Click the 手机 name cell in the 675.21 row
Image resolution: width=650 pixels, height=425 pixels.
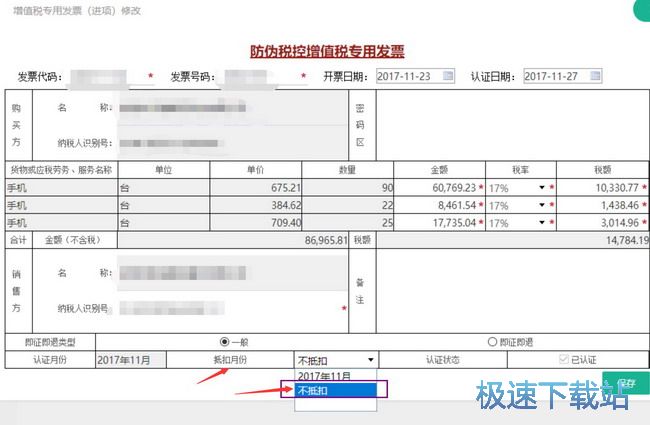click(x=61, y=188)
